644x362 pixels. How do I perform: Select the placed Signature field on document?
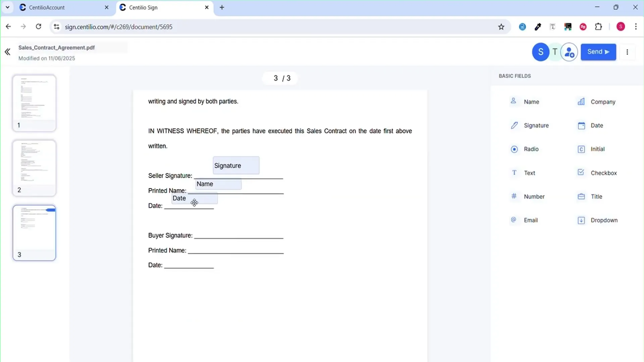tap(236, 165)
